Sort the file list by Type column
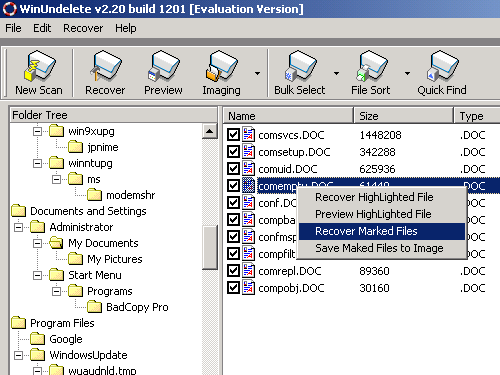Image resolution: width=500 pixels, height=375 pixels. click(477, 116)
